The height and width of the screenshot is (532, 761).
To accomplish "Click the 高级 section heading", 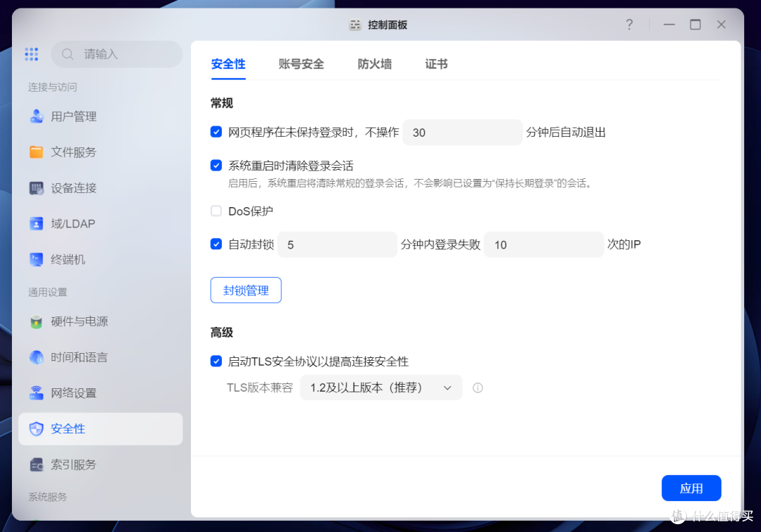I will (x=222, y=333).
